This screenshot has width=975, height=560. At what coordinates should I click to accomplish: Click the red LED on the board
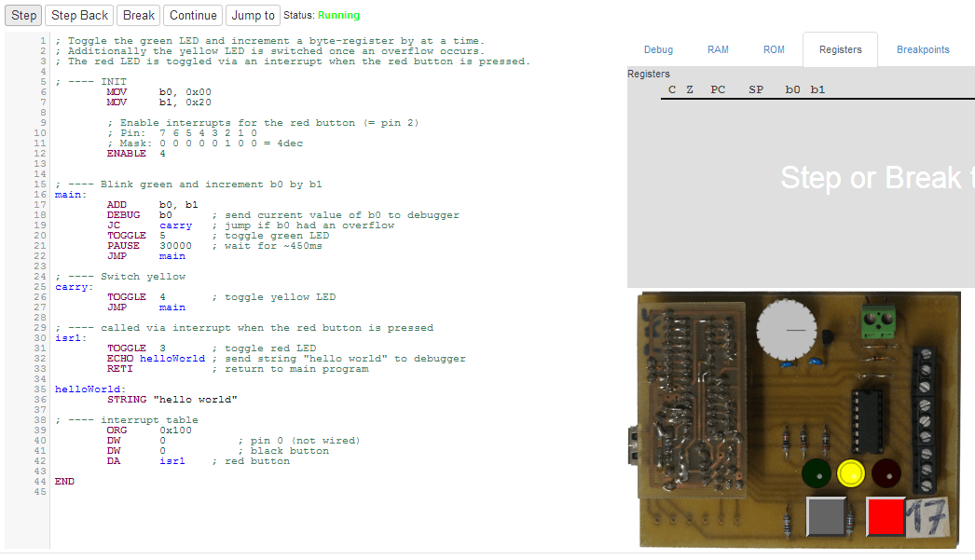886,473
